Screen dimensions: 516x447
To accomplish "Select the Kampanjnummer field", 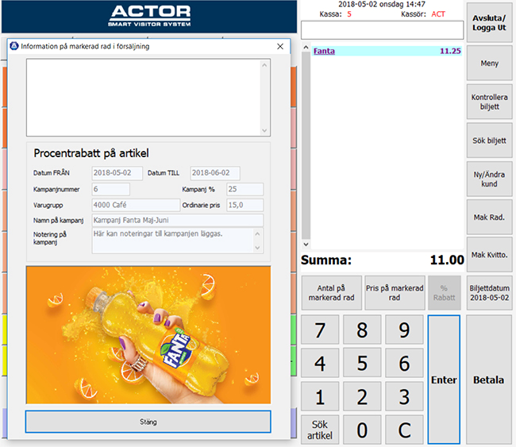I will click(x=111, y=189).
